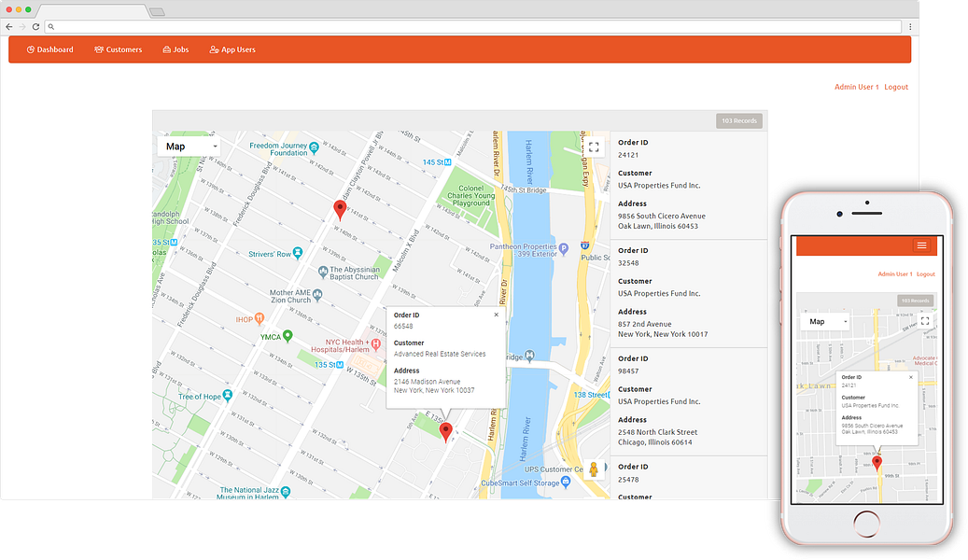Open the Dashboard menu item
The height and width of the screenshot is (560, 968).
50,49
